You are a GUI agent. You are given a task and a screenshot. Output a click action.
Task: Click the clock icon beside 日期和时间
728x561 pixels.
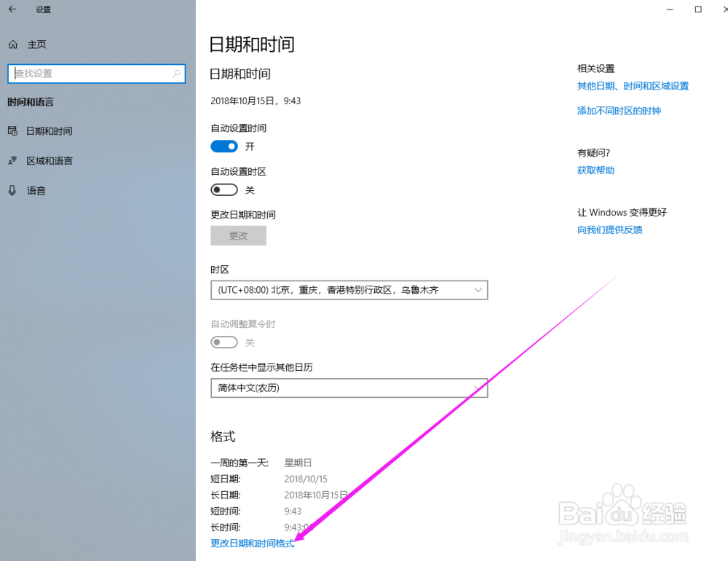12,131
